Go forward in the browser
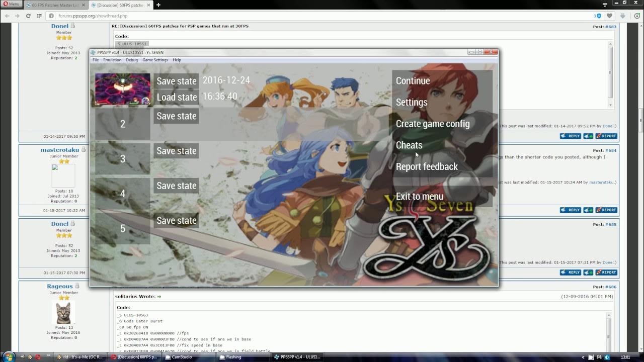The width and height of the screenshot is (644, 362). tap(17, 16)
